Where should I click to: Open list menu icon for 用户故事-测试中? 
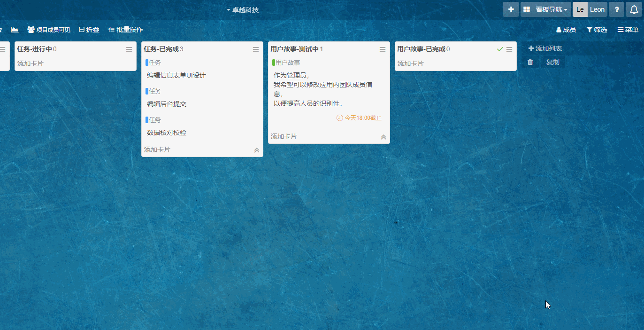pyautogui.click(x=383, y=49)
